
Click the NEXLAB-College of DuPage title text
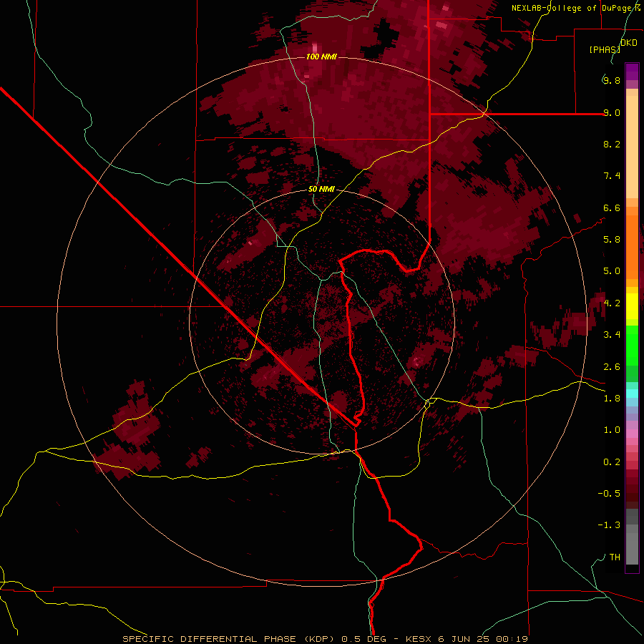click(x=572, y=8)
